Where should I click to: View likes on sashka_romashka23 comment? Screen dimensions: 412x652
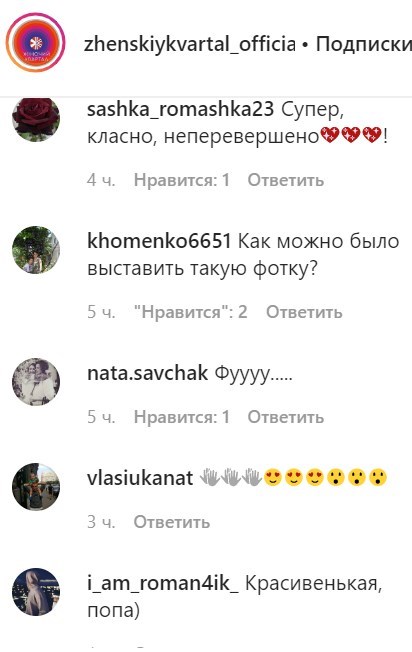point(182,180)
